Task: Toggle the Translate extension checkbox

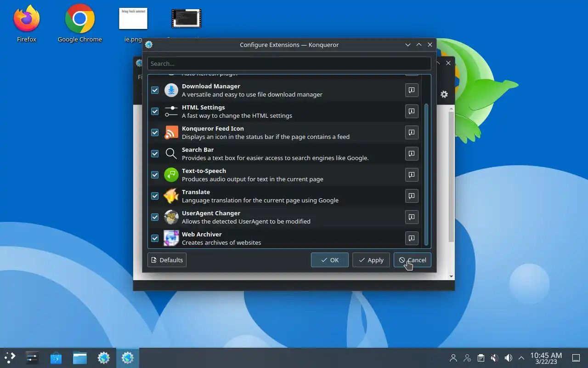Action: 155,196
